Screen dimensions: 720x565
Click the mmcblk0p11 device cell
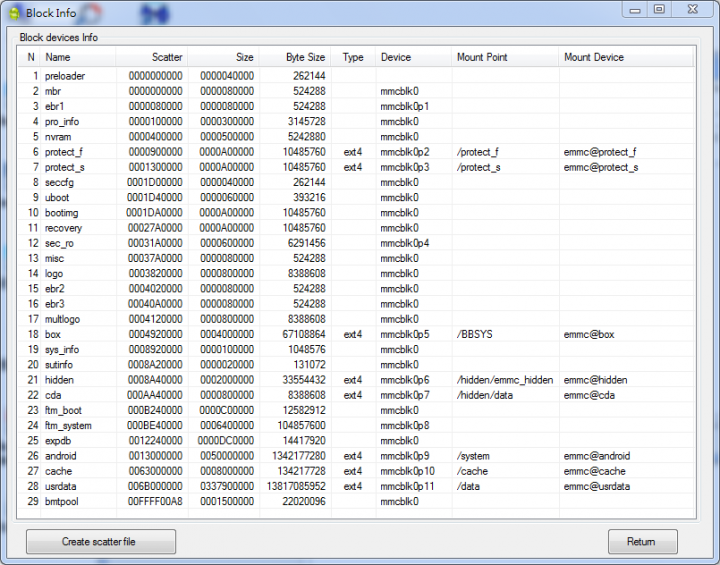pyautogui.click(x=407, y=486)
